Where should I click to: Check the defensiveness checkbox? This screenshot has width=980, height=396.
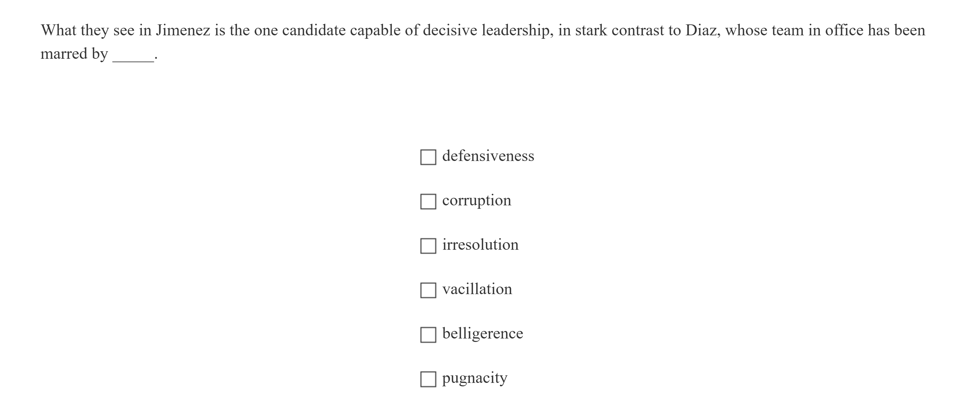click(x=428, y=157)
